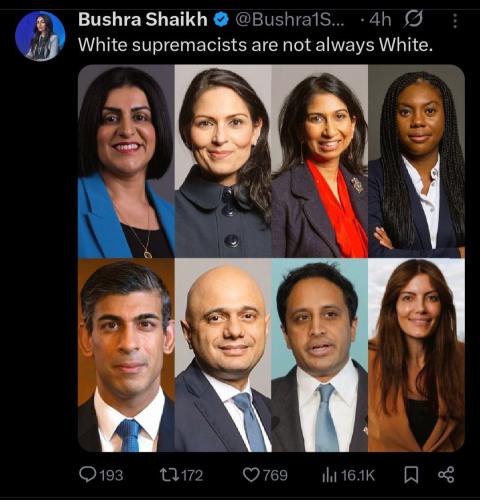Screen dimensions: 480x500
Task: Open photo of man against orange background
Action: tap(126, 355)
